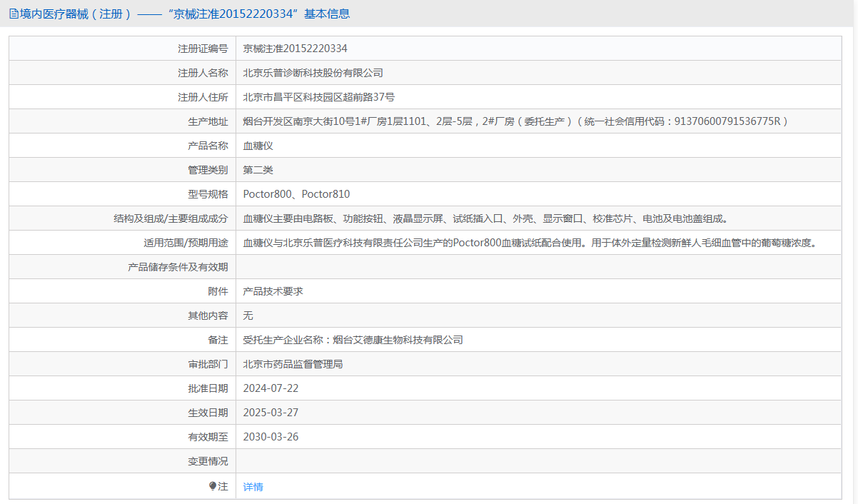Click the 批准日期 row label
This screenshot has height=504, width=858.
click(208, 388)
